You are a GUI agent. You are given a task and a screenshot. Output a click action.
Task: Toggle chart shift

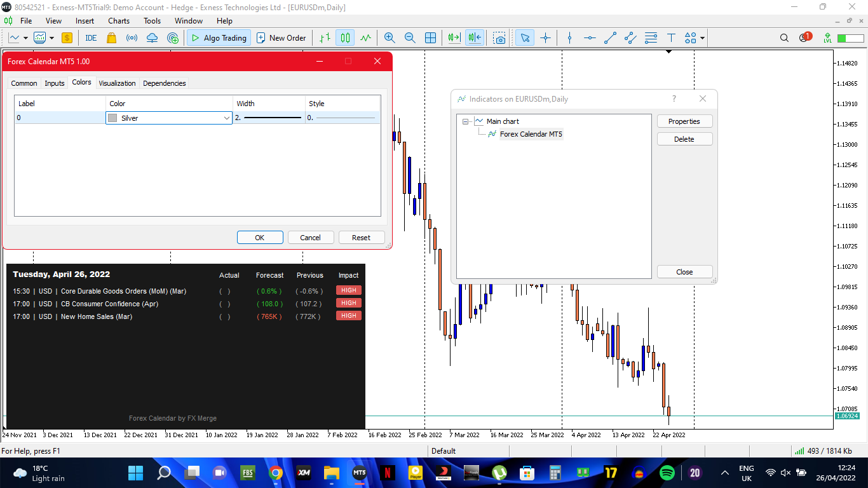(x=475, y=37)
